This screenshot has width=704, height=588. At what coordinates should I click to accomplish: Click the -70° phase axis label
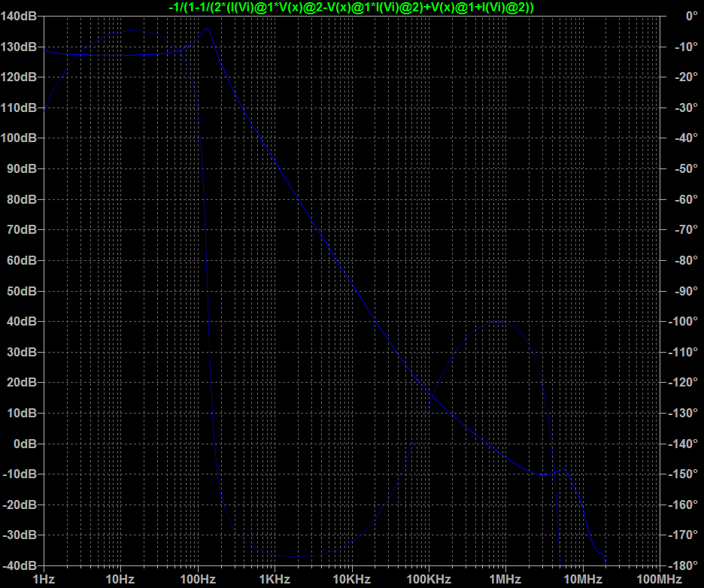click(686, 230)
